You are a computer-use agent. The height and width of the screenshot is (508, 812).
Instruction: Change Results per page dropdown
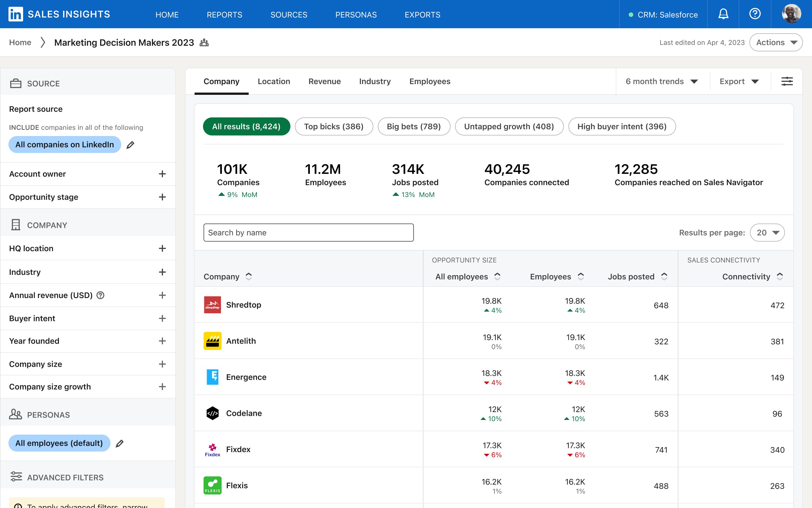point(767,233)
